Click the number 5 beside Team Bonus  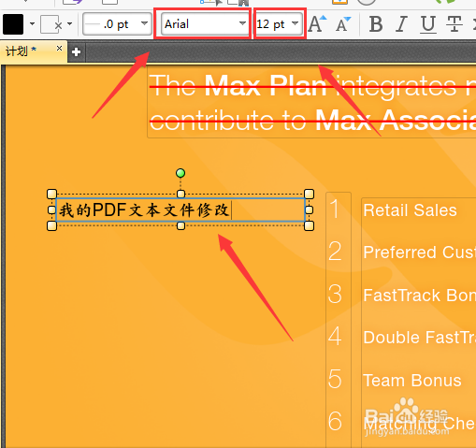point(335,379)
